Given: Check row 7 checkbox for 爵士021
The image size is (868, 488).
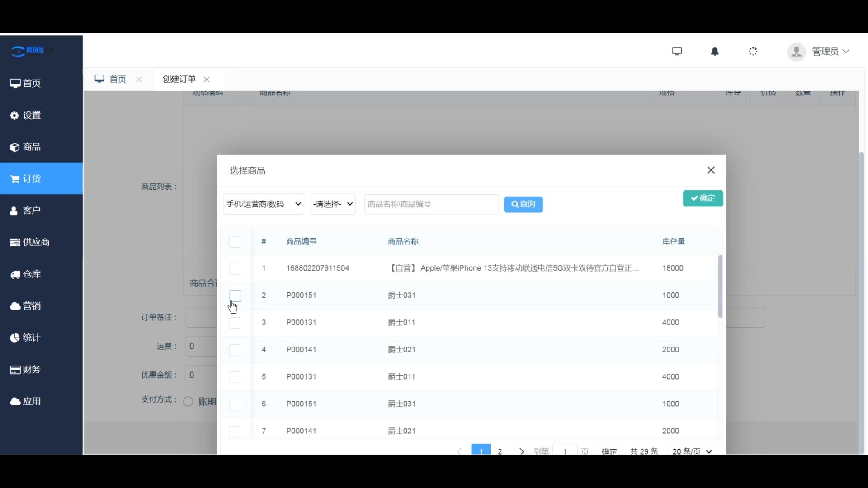Looking at the screenshot, I should [x=235, y=432].
